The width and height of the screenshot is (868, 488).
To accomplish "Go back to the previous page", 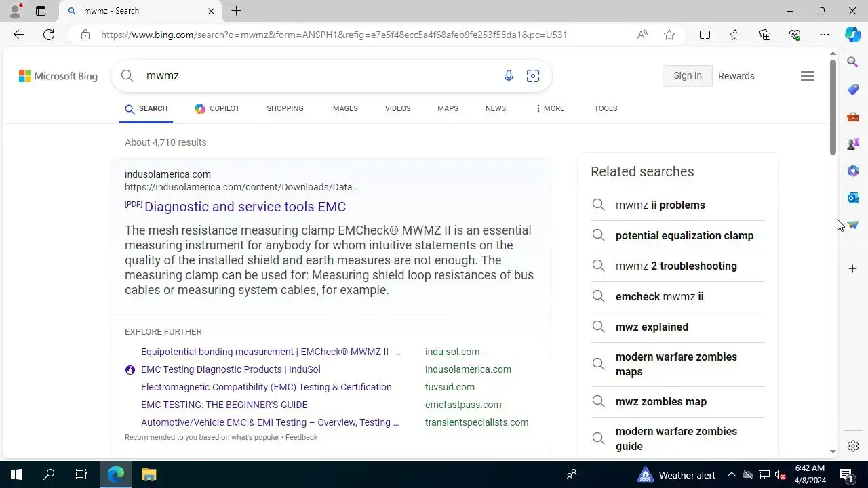I will point(19,35).
